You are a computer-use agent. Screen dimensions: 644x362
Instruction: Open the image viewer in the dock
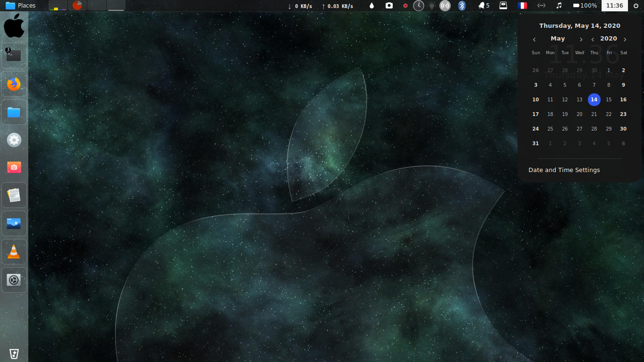[x=14, y=223]
